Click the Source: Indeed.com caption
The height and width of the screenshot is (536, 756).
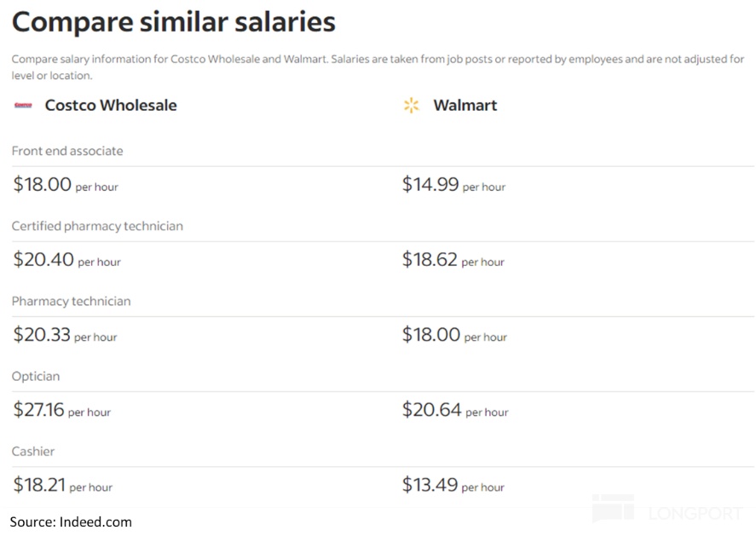[71, 522]
